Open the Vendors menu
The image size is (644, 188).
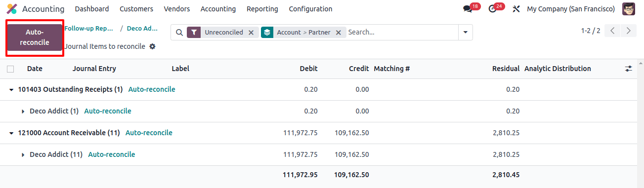point(177,9)
